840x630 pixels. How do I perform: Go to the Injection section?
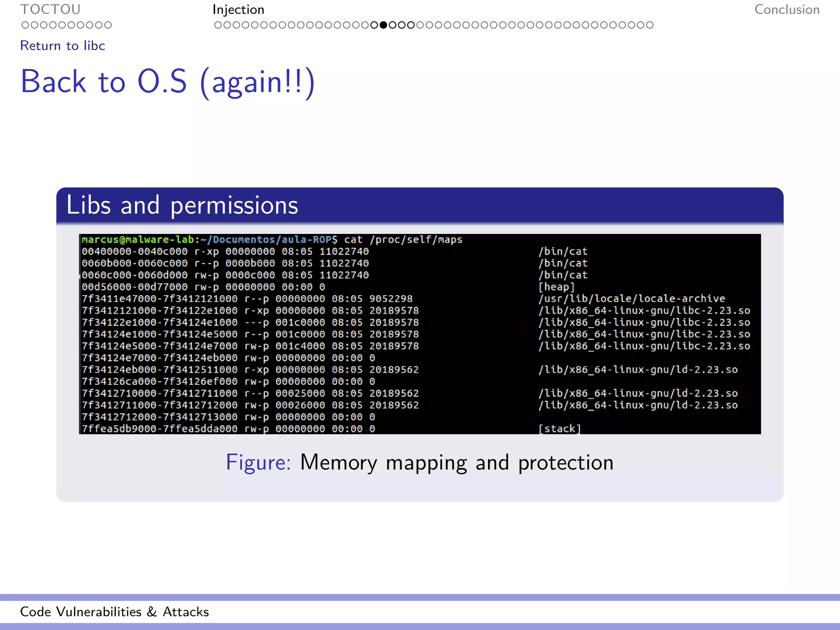coord(238,9)
